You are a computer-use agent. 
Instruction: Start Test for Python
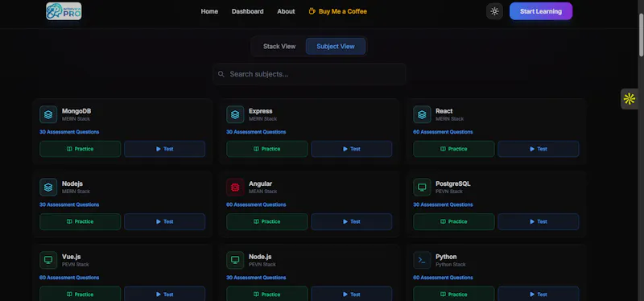point(539,294)
